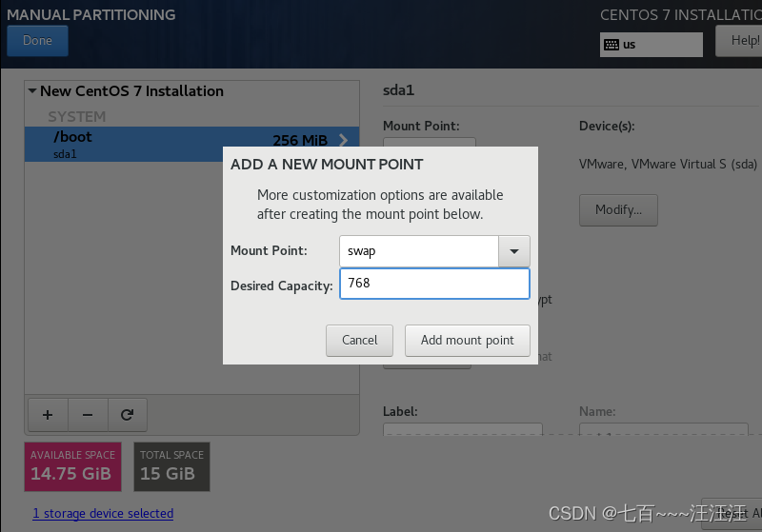The width and height of the screenshot is (762, 532).
Task: Click the Desired Capacity field with 768
Action: coord(434,284)
